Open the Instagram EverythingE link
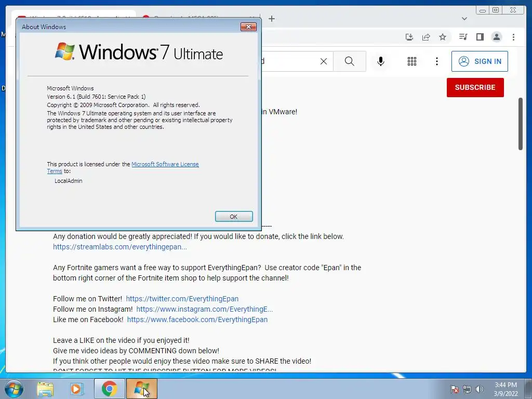The height and width of the screenshot is (399, 532). (205, 310)
